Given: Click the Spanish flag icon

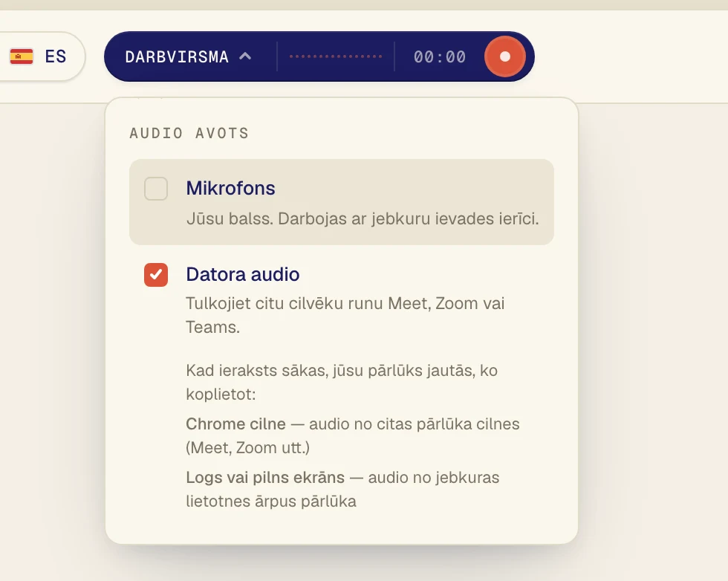Looking at the screenshot, I should [22, 56].
